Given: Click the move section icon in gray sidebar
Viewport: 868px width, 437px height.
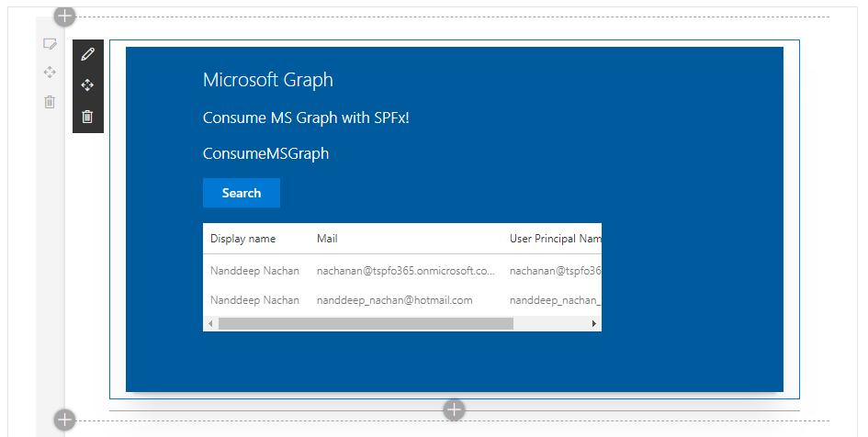Looking at the screenshot, I should click(x=51, y=73).
